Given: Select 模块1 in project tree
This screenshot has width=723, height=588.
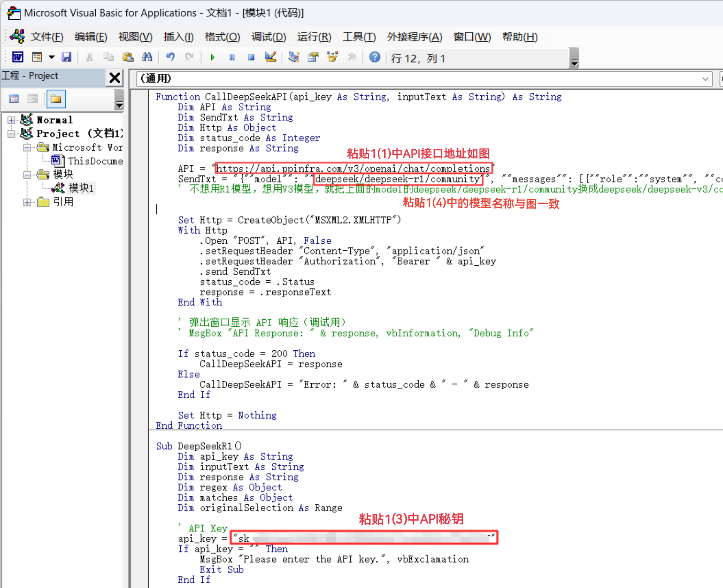Looking at the screenshot, I should (x=81, y=188).
